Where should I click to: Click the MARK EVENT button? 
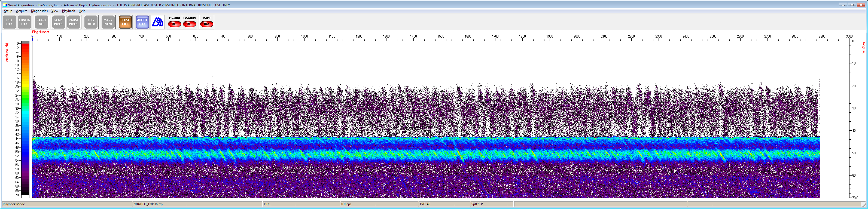pyautogui.click(x=108, y=22)
